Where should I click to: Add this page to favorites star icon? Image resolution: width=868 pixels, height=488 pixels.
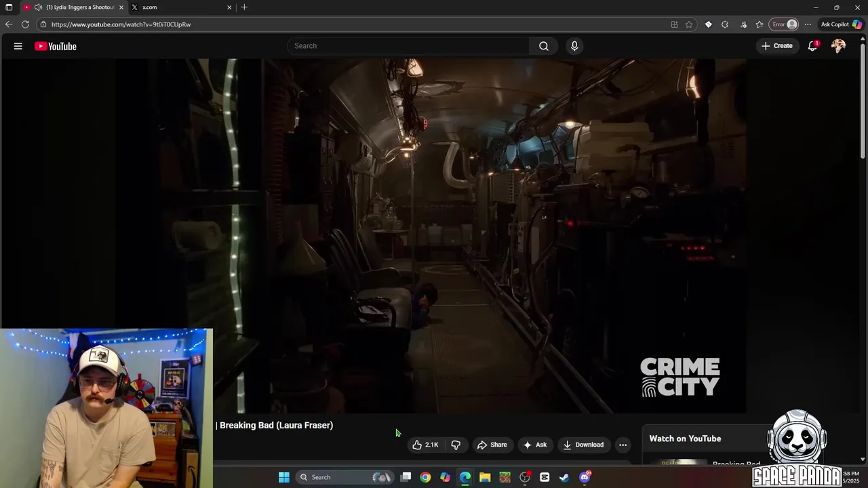(x=689, y=24)
